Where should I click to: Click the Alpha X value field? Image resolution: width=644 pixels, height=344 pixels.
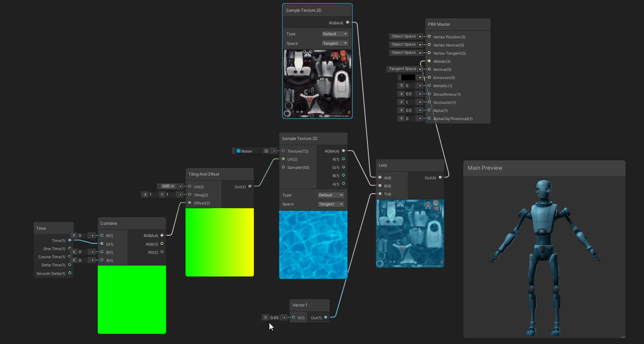410,110
